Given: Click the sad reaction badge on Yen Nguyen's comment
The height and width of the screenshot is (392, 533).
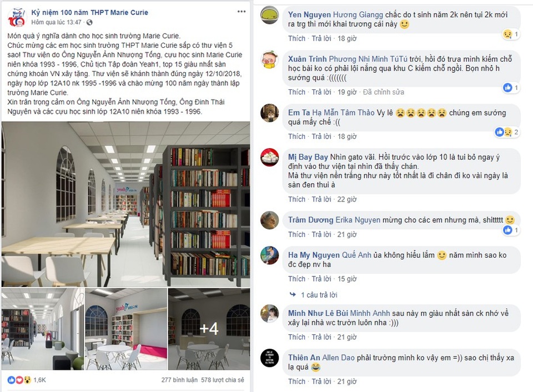Looking at the screenshot, I should tap(507, 34).
